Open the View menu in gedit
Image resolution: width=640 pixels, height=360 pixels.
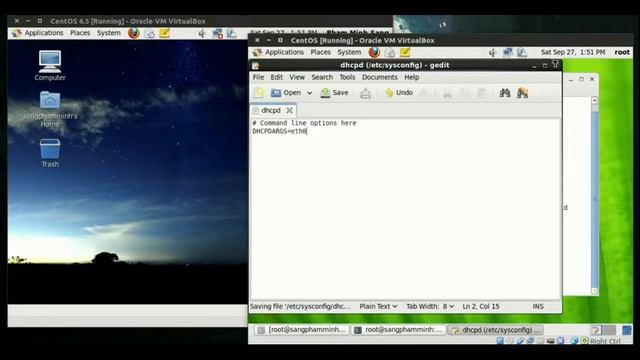pos(297,77)
